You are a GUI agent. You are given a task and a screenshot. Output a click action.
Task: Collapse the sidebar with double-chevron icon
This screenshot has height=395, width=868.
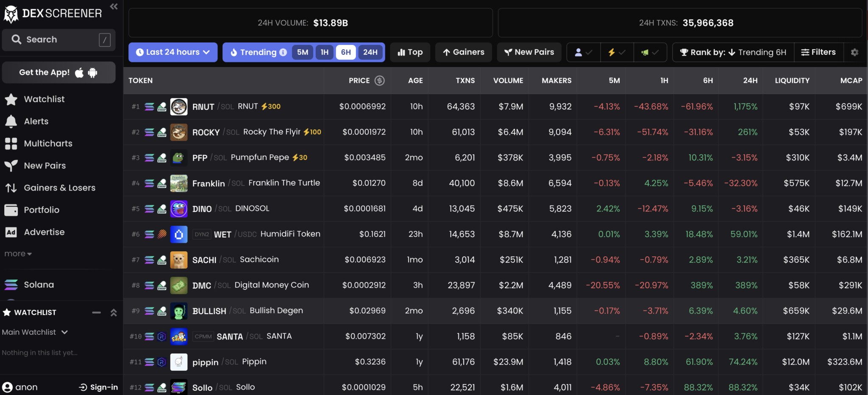point(114,6)
